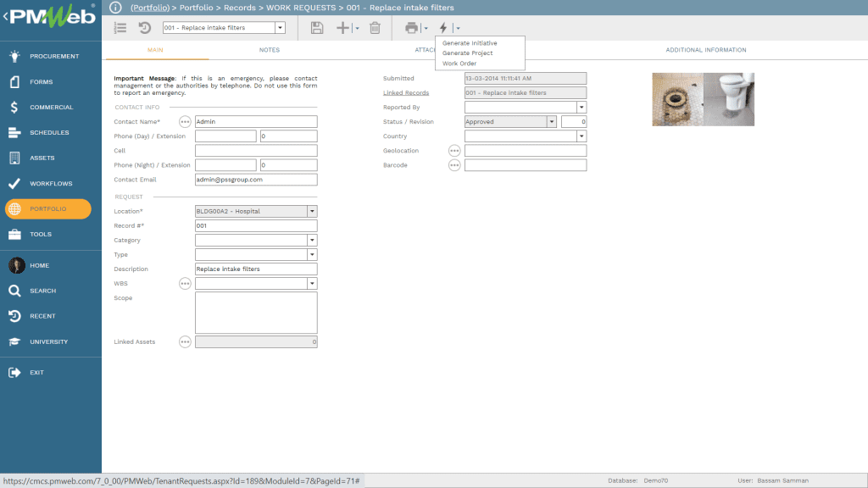
Task: Open the Workflows checkmark icon
Action: tap(14, 183)
